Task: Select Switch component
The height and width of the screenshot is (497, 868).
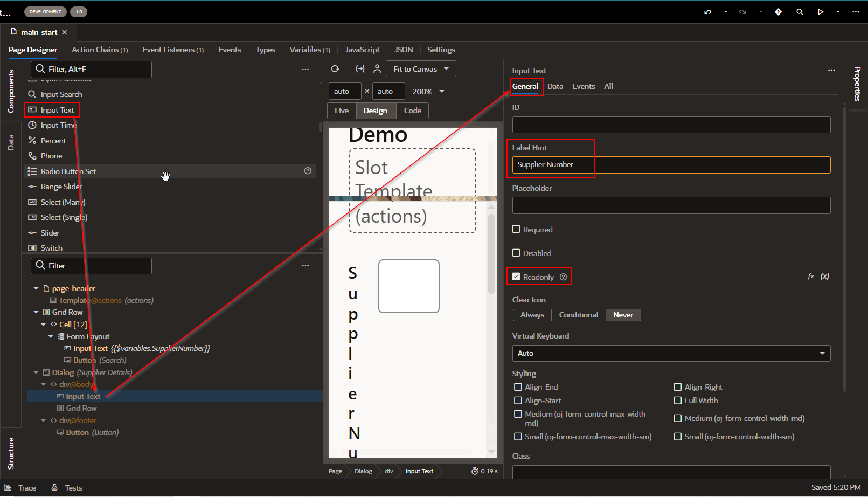Action: [x=51, y=248]
